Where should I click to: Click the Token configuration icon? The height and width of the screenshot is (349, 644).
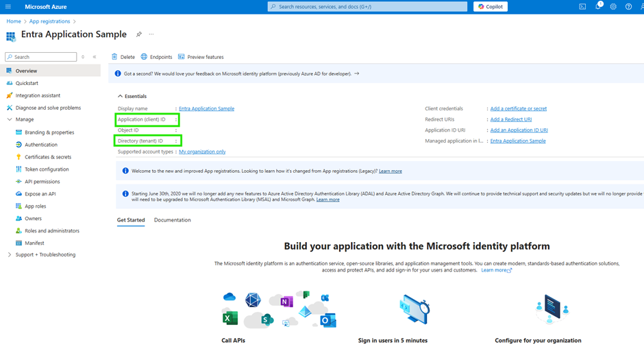point(18,169)
